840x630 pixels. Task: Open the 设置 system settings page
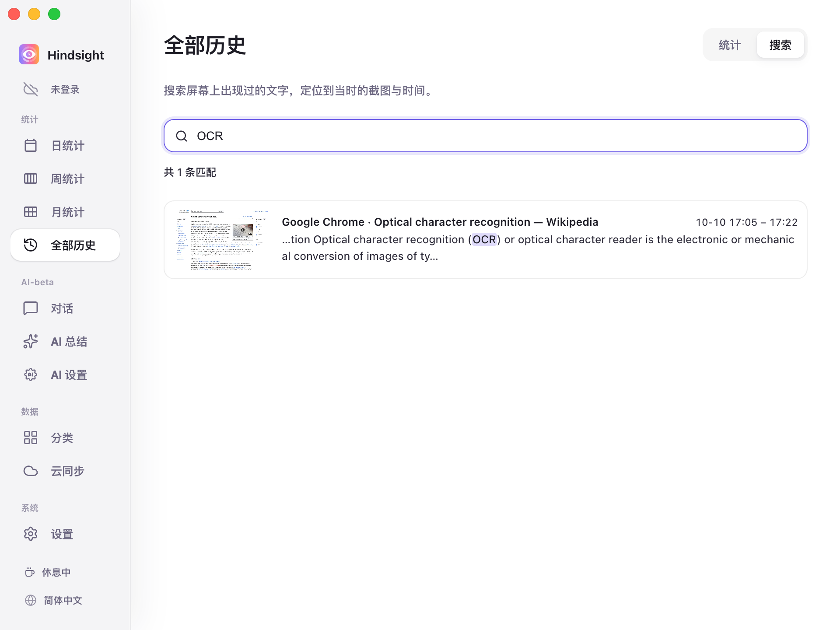coord(65,534)
